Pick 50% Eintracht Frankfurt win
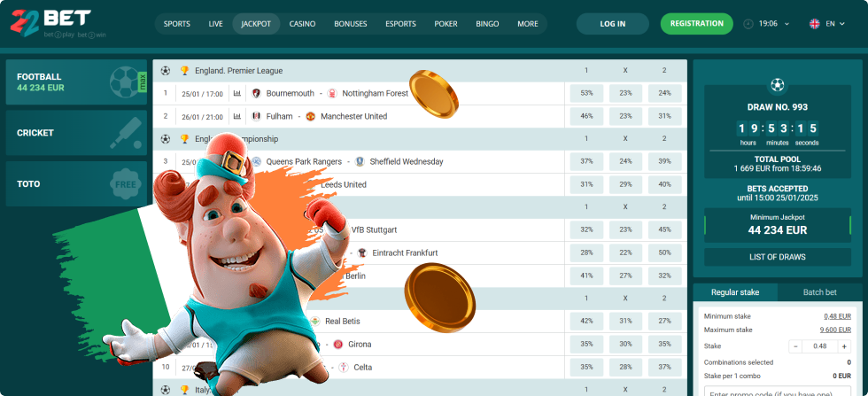The height and width of the screenshot is (396, 868). [x=664, y=252]
